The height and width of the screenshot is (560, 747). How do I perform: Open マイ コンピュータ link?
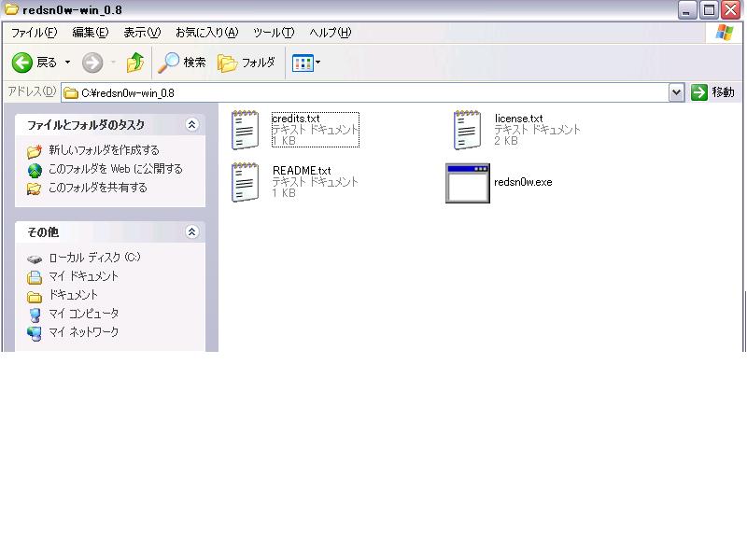(84, 314)
